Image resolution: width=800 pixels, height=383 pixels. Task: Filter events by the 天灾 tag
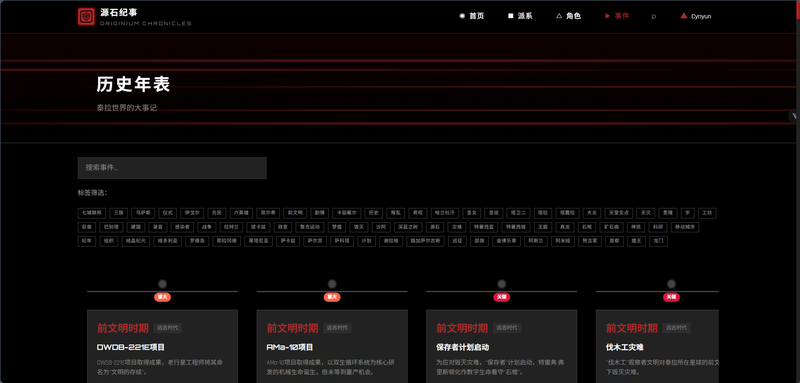click(x=646, y=213)
